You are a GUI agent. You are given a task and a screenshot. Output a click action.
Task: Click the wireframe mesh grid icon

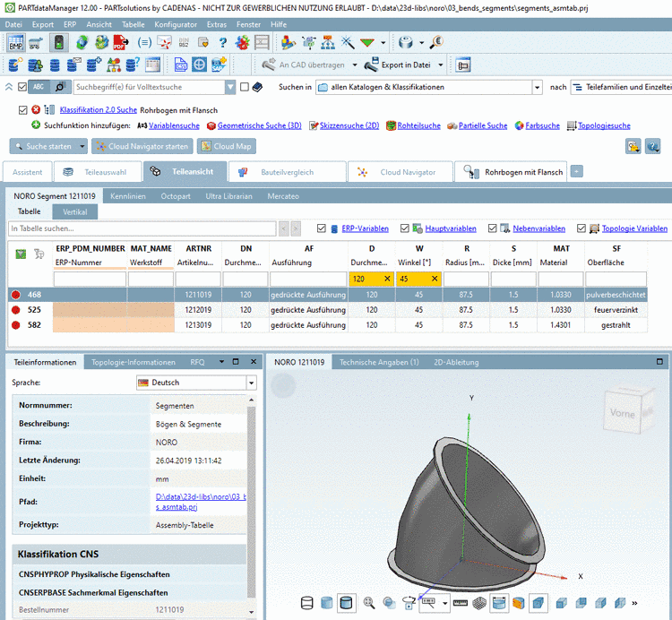pyautogui.click(x=479, y=603)
